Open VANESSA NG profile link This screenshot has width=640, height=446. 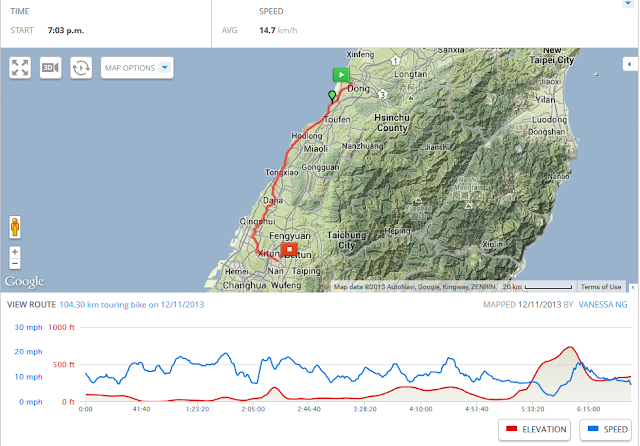tap(603, 305)
